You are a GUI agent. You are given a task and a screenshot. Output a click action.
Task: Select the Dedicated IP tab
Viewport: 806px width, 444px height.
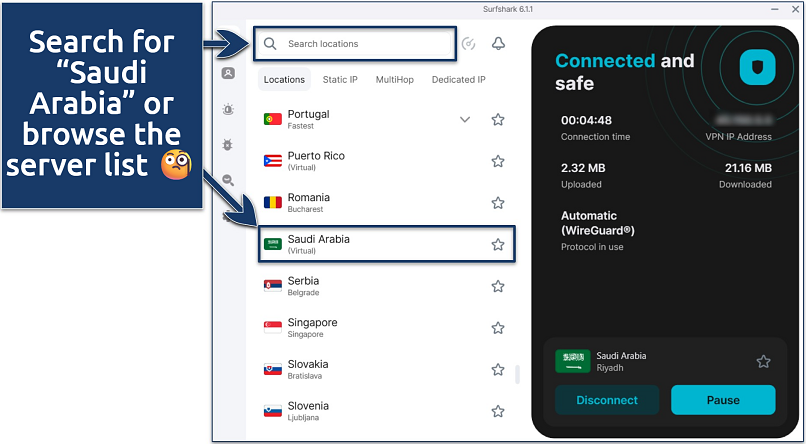point(458,79)
